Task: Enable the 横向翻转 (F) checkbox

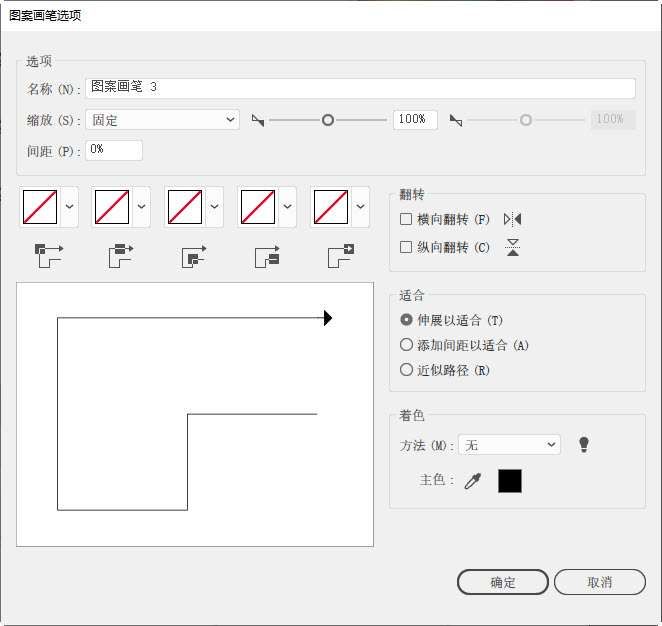Action: pos(406,219)
